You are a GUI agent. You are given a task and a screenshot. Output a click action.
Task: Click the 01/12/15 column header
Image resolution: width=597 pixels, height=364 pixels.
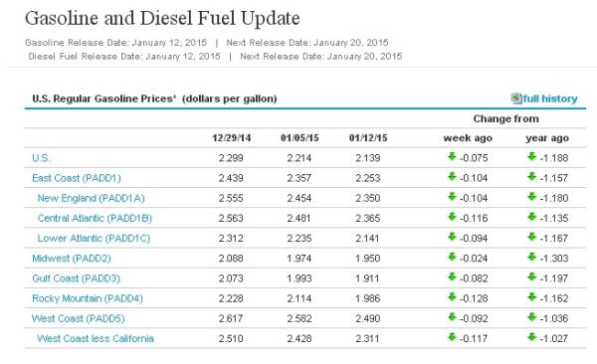(368, 138)
